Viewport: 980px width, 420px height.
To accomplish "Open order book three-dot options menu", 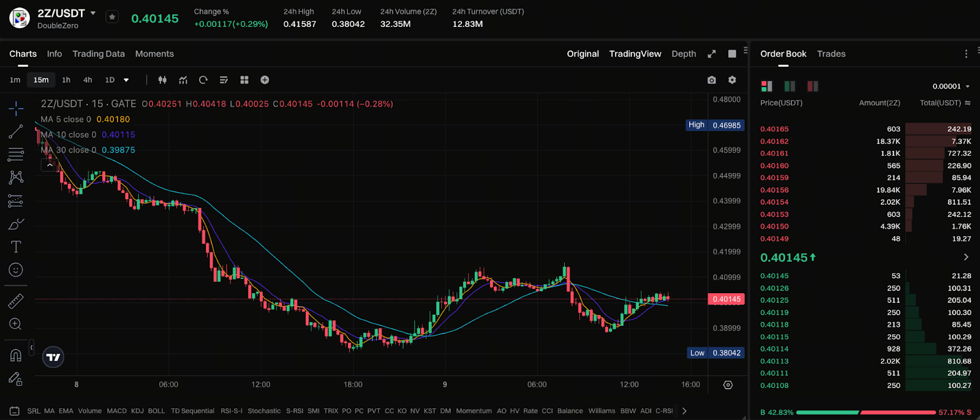I will point(967,54).
